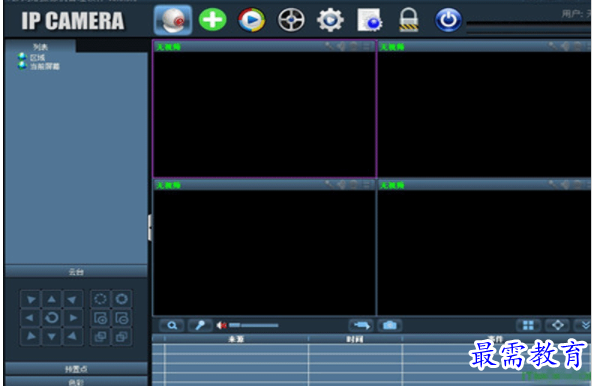The height and width of the screenshot is (386, 593).
Task: Collapse sidebar using the edge handle
Action: pos(150,228)
